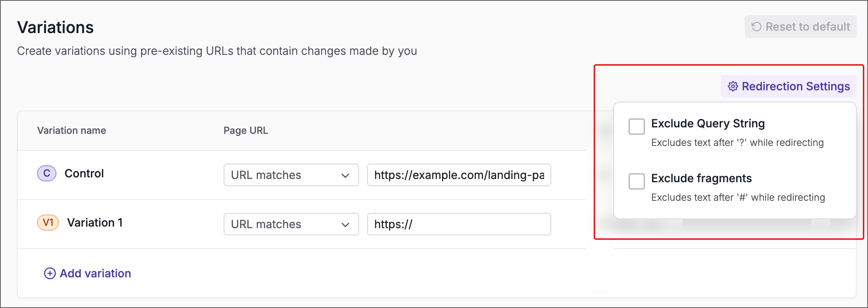The image size is (868, 308).
Task: Click the Variation name column header
Action: tap(72, 131)
